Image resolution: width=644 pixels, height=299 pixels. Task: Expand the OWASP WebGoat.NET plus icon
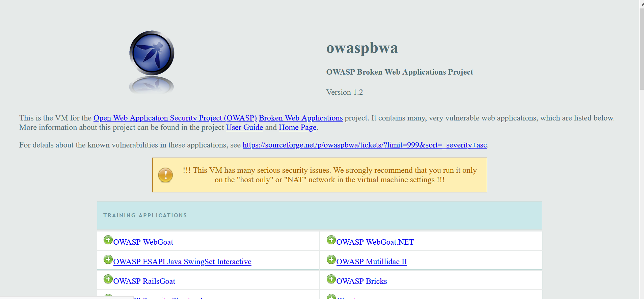click(331, 240)
